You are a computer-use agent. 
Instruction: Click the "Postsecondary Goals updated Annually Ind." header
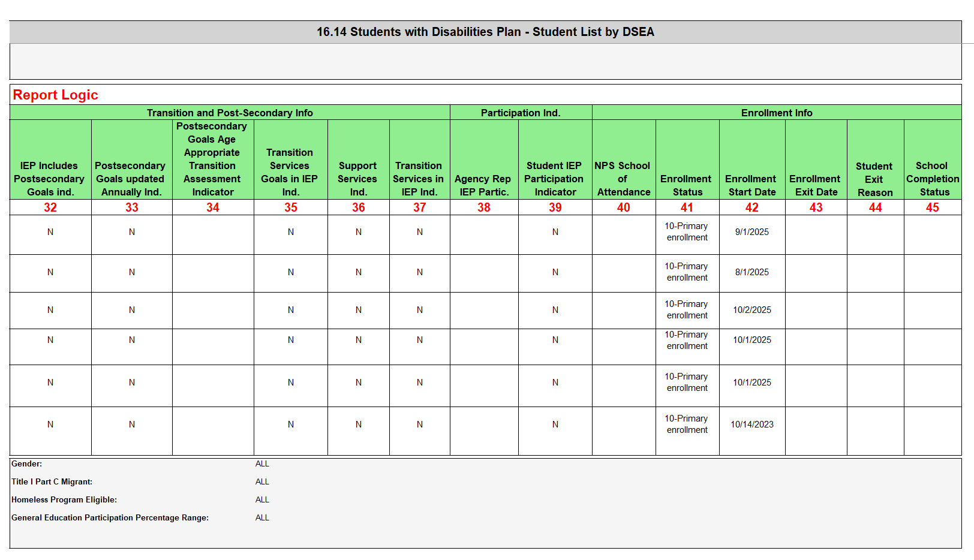pyautogui.click(x=131, y=179)
